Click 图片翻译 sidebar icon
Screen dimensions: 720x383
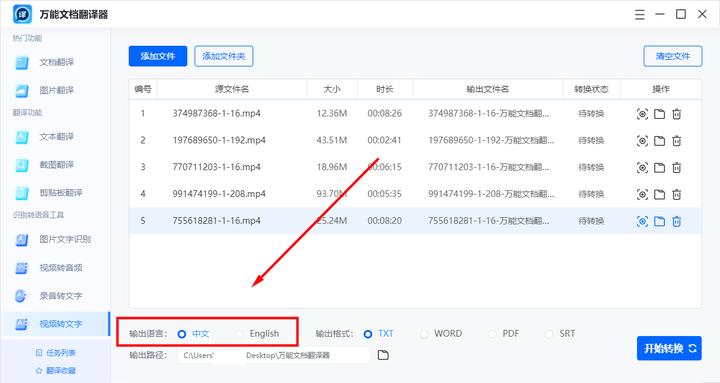point(22,90)
